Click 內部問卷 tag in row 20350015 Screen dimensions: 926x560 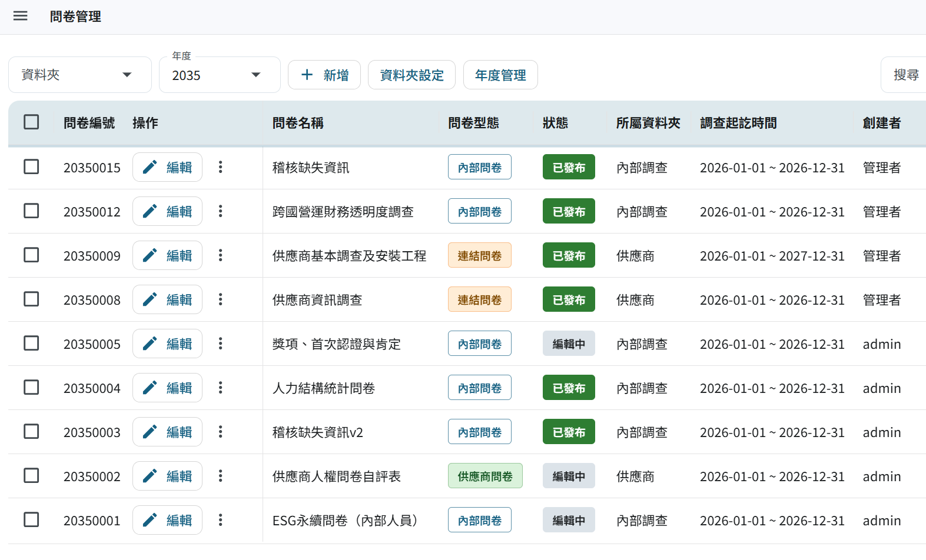point(480,167)
